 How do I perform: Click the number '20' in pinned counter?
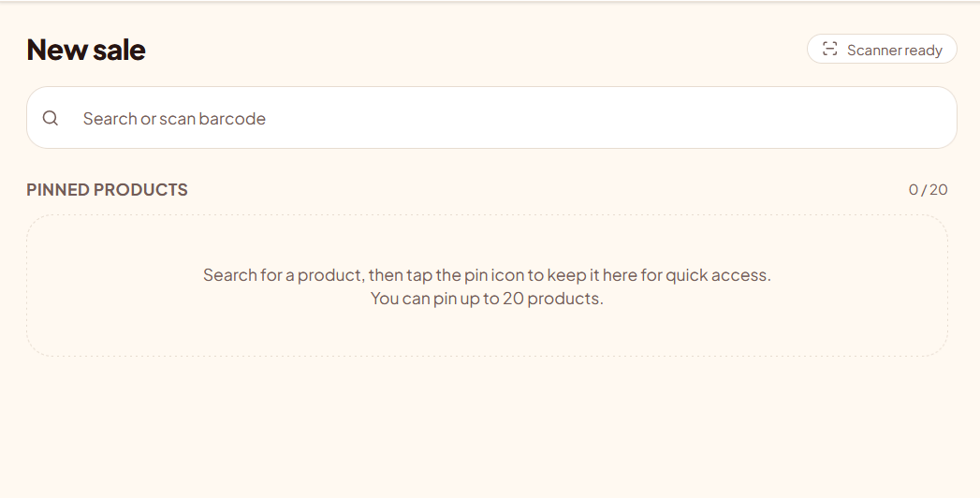tap(938, 189)
